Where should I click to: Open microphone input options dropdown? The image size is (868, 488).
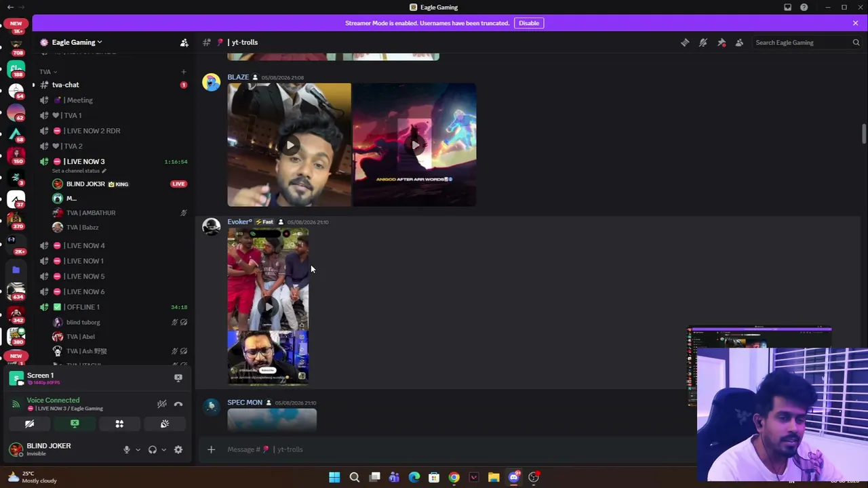pyautogui.click(x=138, y=449)
